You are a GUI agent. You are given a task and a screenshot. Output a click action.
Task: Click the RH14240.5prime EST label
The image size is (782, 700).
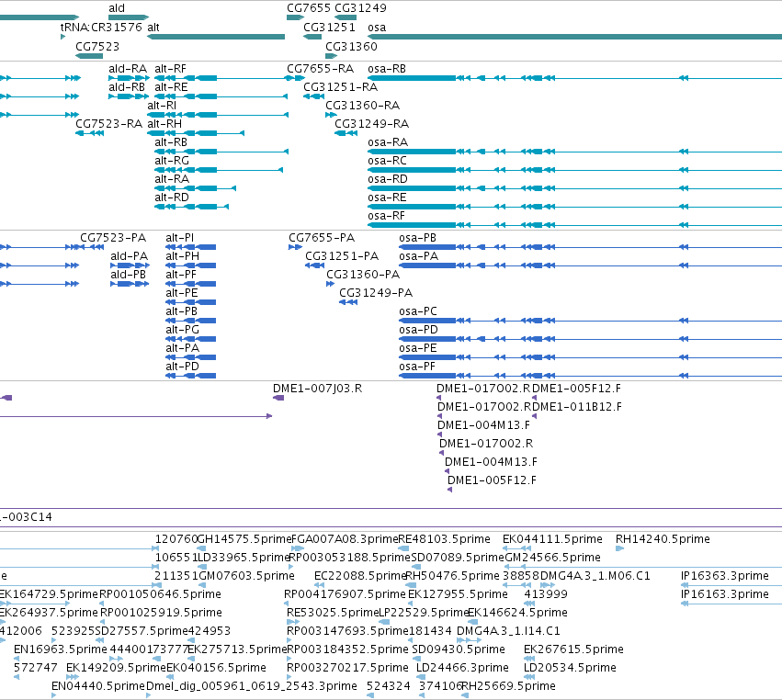click(x=663, y=539)
